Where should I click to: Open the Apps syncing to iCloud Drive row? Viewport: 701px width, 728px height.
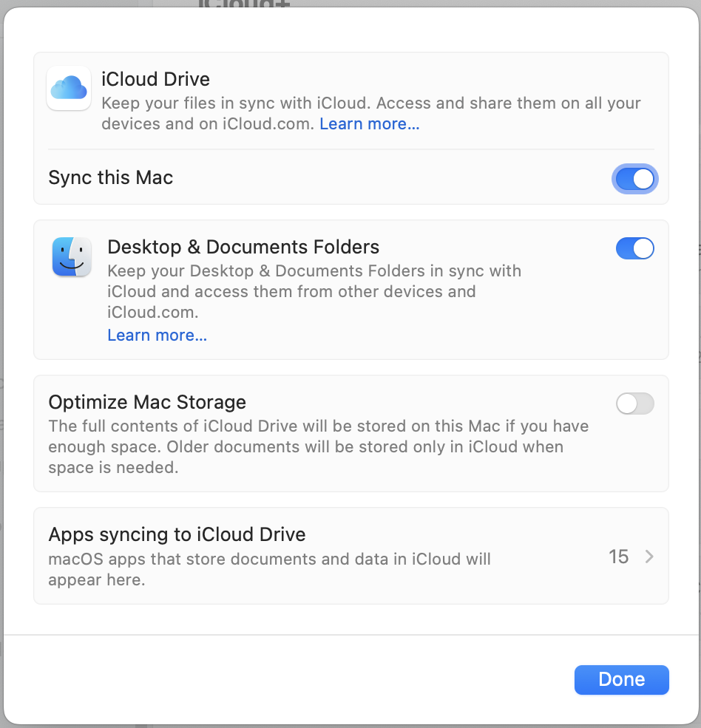pos(296,556)
